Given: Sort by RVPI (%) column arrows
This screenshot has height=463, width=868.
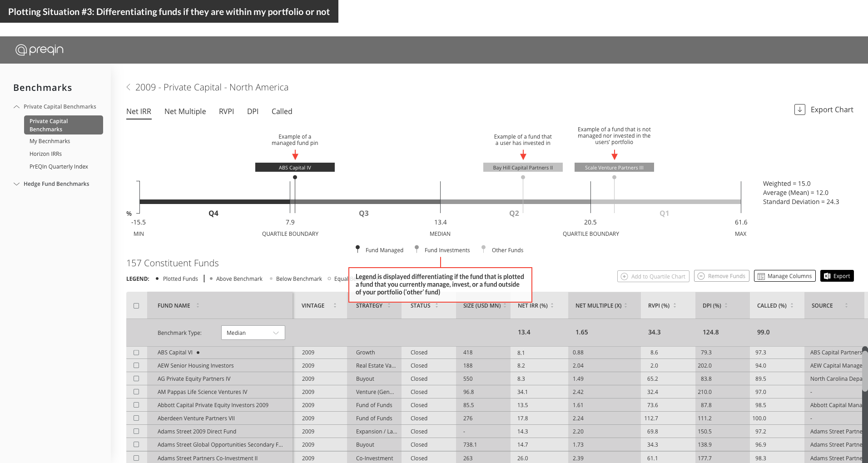Looking at the screenshot, I should 675,305.
